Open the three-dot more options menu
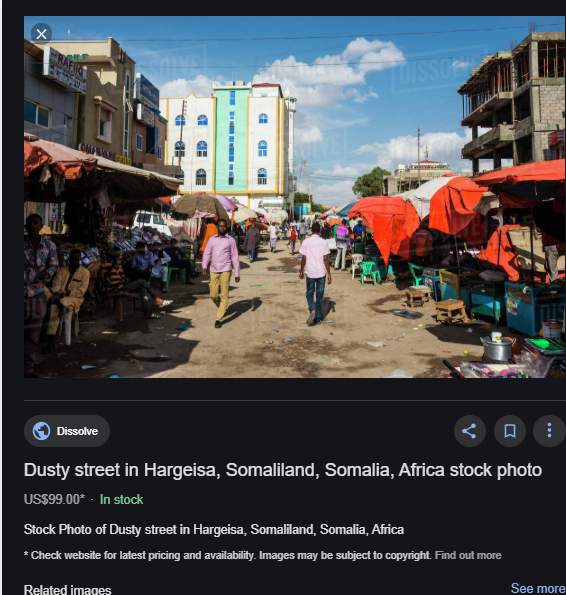 click(x=549, y=431)
